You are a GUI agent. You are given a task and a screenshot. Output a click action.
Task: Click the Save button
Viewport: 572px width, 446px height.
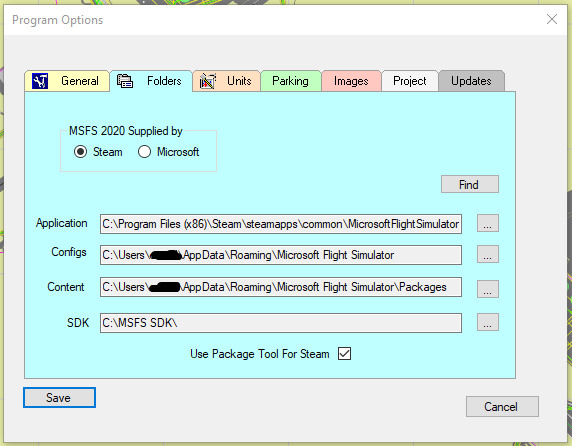click(x=59, y=397)
